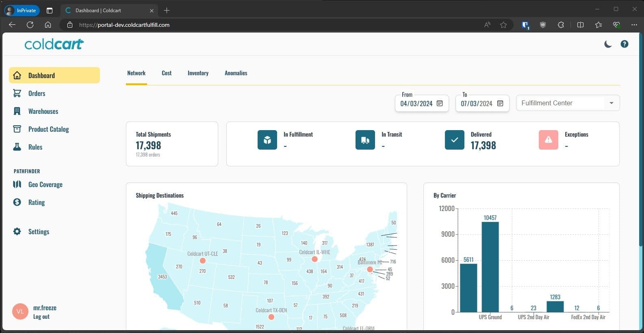644x333 pixels.
Task: Click the Warehouses building icon
Action: click(x=17, y=111)
